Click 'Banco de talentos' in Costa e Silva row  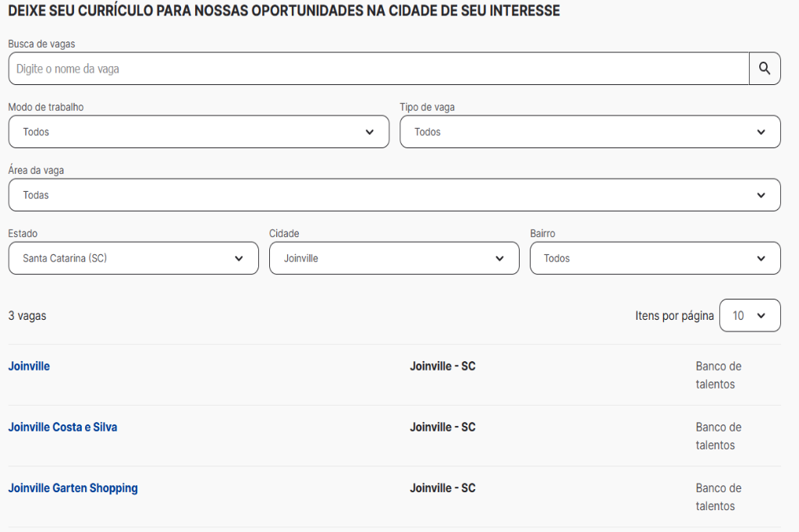coord(719,436)
